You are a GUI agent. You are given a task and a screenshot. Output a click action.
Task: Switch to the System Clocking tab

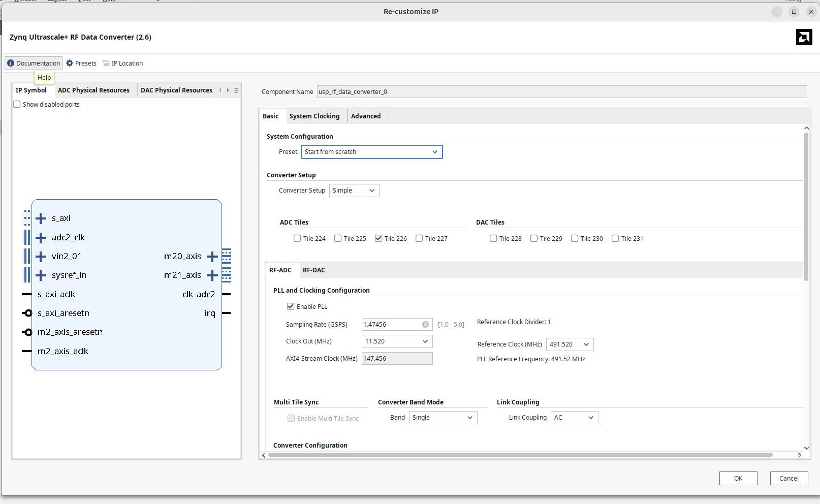tap(314, 116)
